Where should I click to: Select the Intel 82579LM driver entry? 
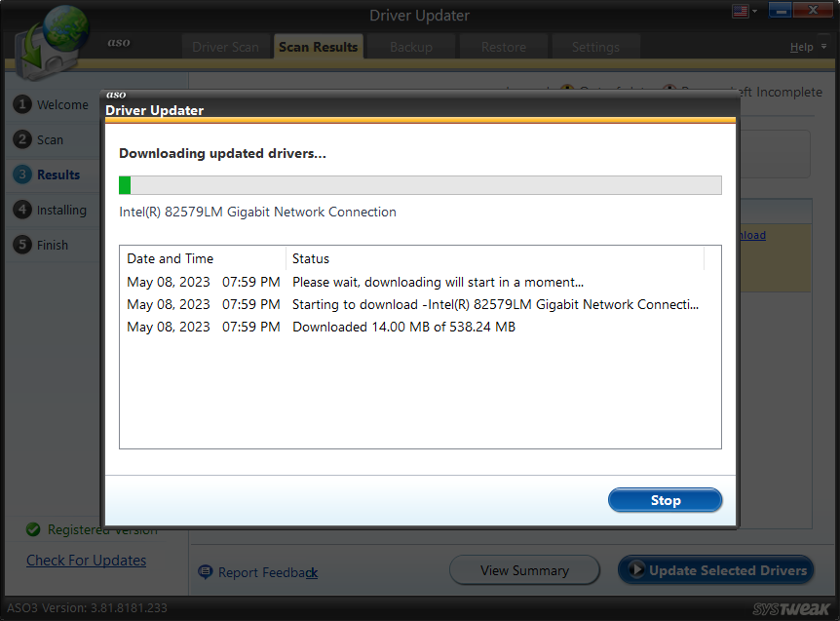coord(258,212)
